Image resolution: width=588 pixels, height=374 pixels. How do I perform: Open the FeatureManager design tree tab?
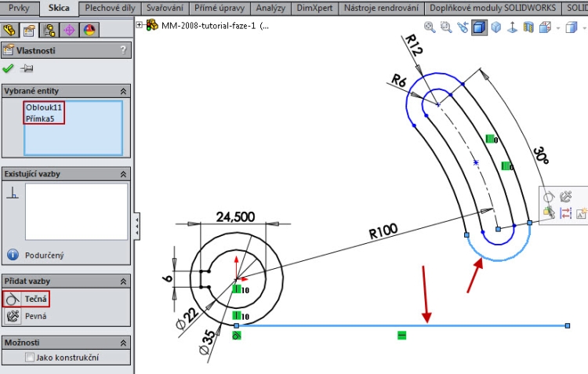pyautogui.click(x=9, y=30)
